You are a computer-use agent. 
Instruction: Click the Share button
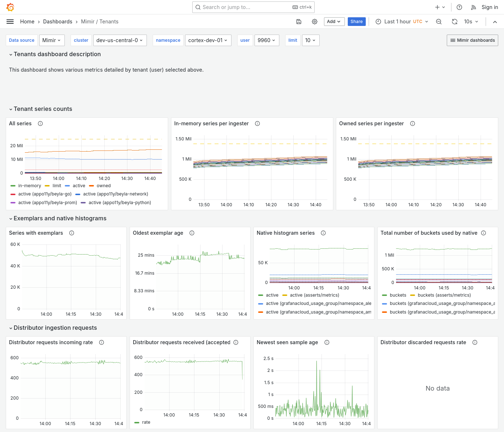(x=356, y=22)
